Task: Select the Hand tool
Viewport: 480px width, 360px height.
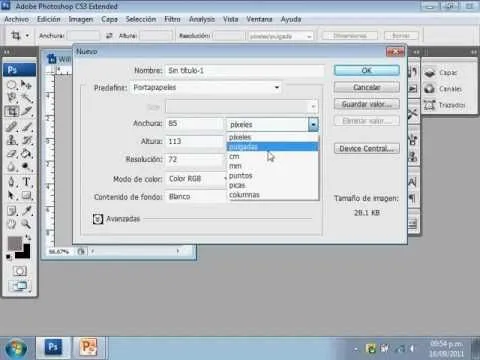Action: pyautogui.click(x=12, y=224)
